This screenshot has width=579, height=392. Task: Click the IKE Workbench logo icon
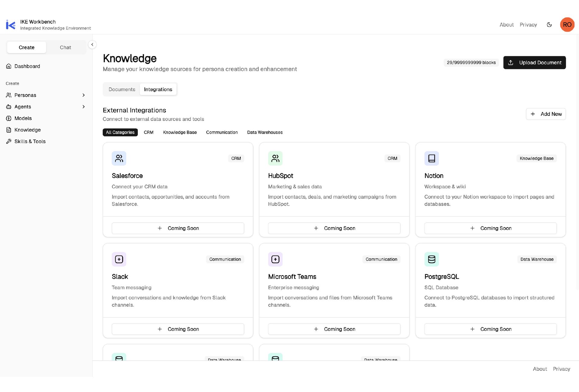pyautogui.click(x=11, y=25)
